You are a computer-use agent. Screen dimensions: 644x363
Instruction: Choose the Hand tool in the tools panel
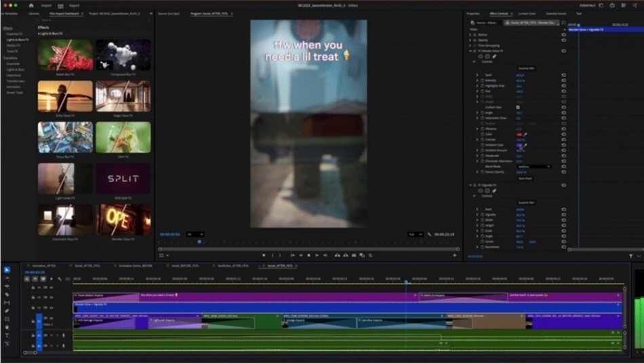click(7, 327)
